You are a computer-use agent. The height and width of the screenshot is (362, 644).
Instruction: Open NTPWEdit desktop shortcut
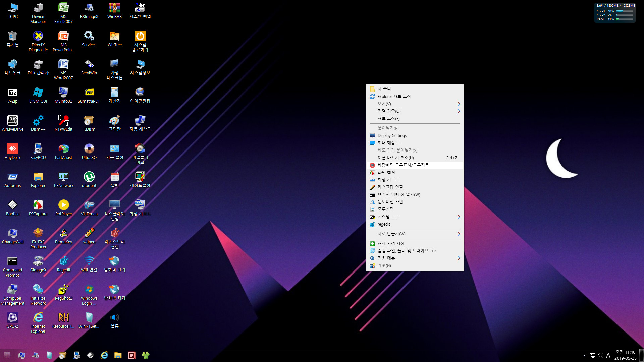[x=63, y=124]
